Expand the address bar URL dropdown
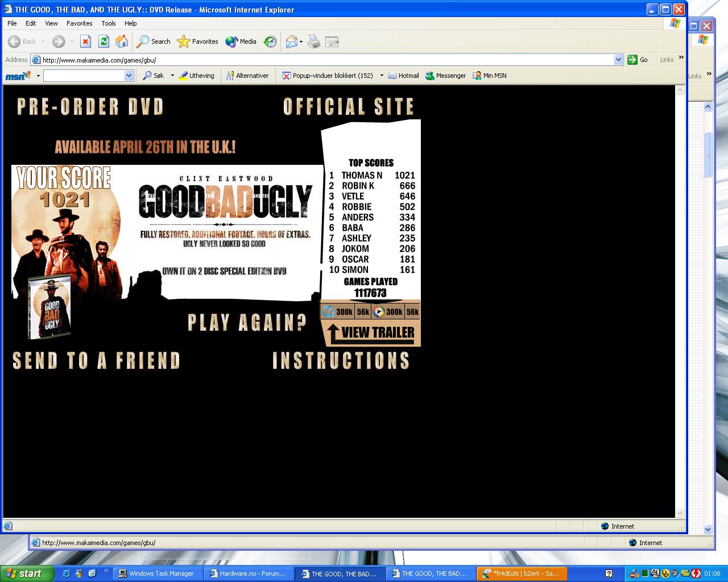This screenshot has width=728, height=582. coord(619,60)
